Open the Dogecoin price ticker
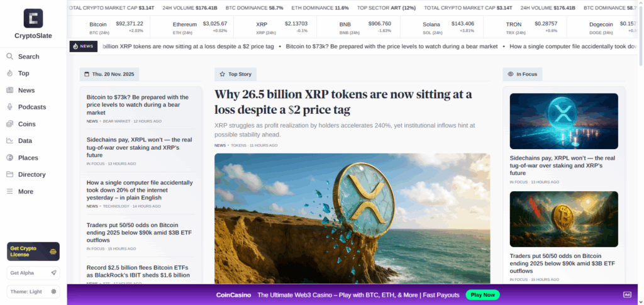 (x=603, y=28)
